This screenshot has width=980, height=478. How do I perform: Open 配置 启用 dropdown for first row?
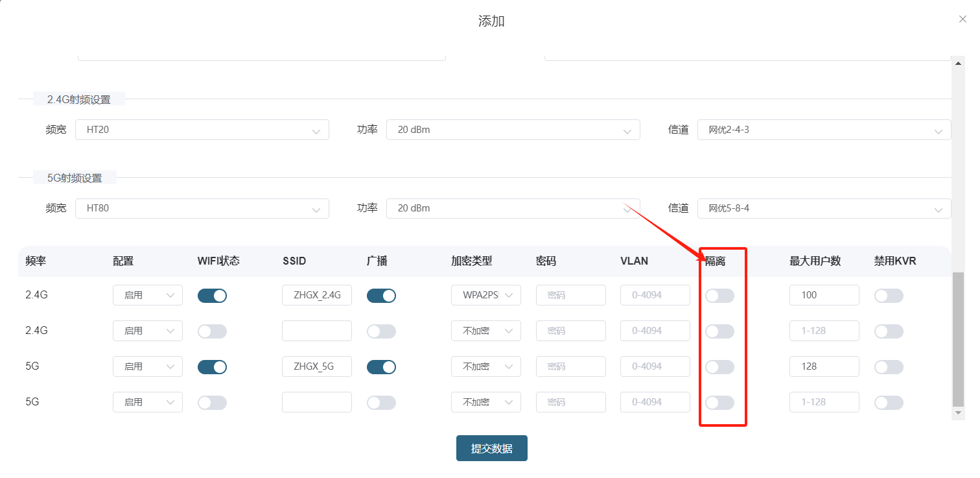[x=148, y=295]
